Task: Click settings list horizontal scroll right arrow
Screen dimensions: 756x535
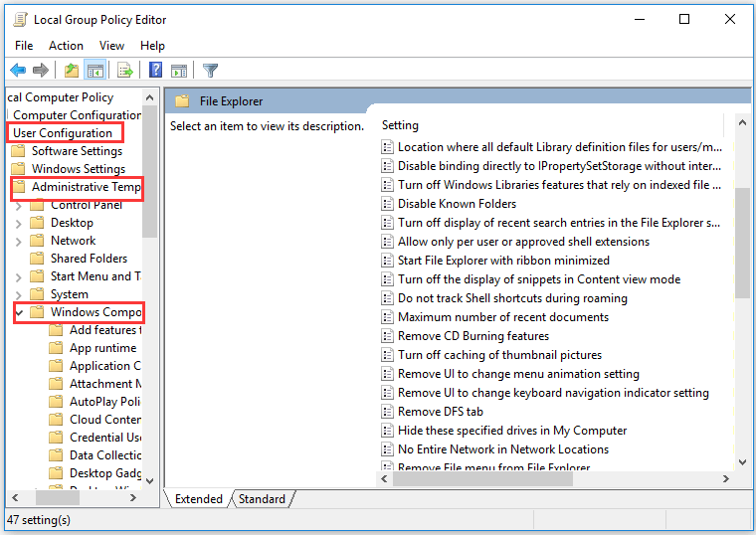Action: [725, 478]
